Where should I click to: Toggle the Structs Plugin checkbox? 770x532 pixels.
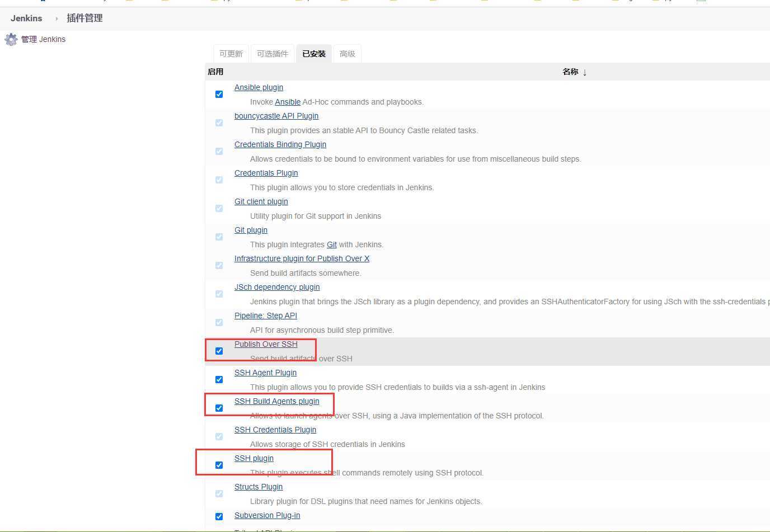coord(219,493)
